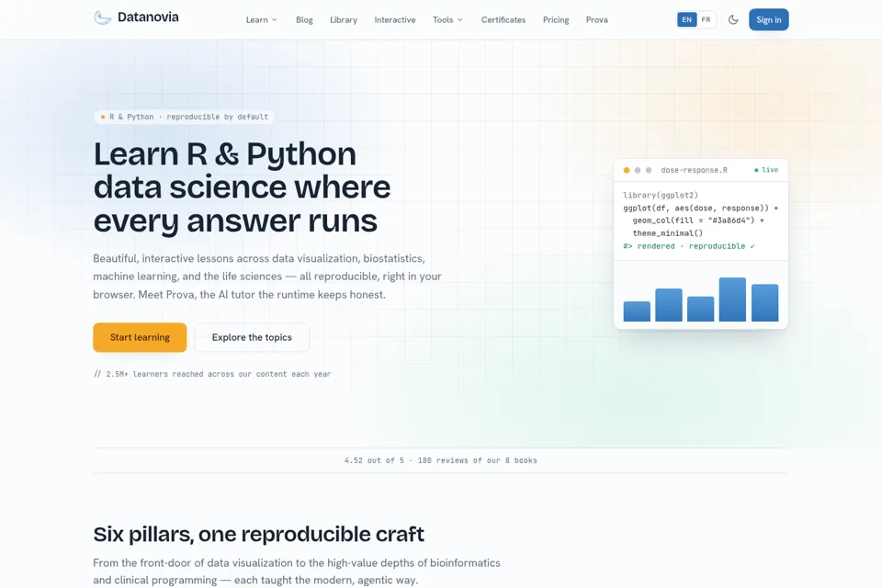Click the 'Six pillars, one reproducible craft' heading
The height and width of the screenshot is (588, 882).
click(259, 534)
